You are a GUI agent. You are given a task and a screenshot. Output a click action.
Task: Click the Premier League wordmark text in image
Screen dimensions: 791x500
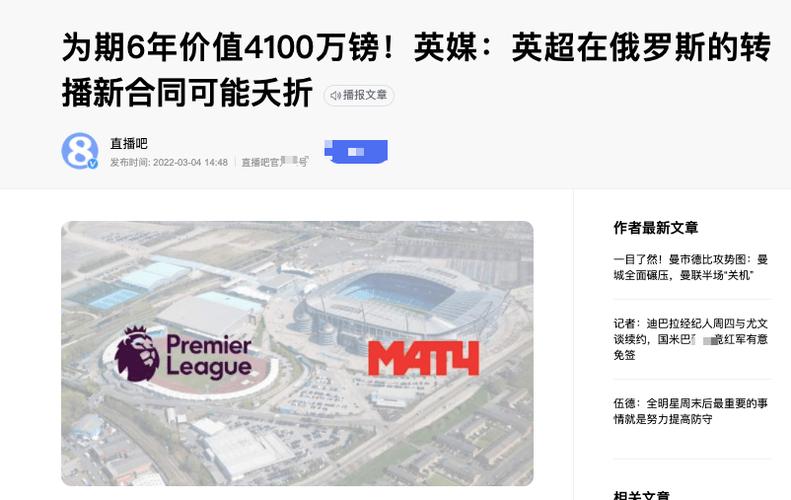pyautogui.click(x=209, y=356)
